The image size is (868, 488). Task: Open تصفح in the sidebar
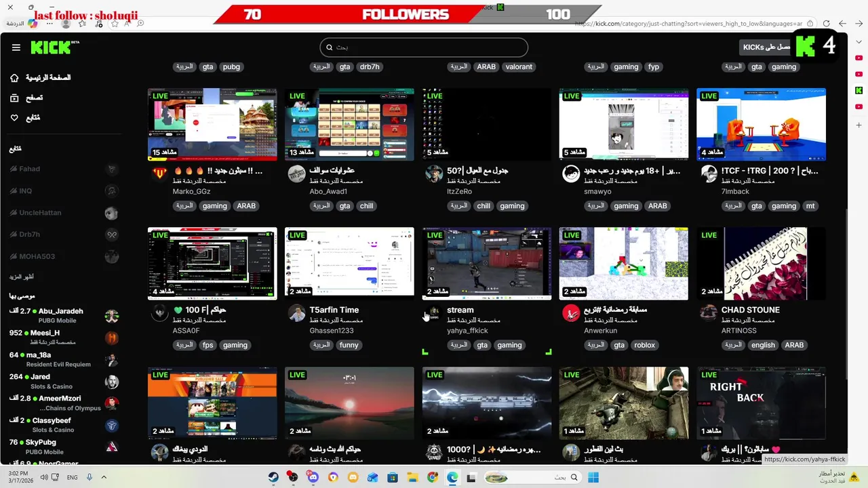35,98
